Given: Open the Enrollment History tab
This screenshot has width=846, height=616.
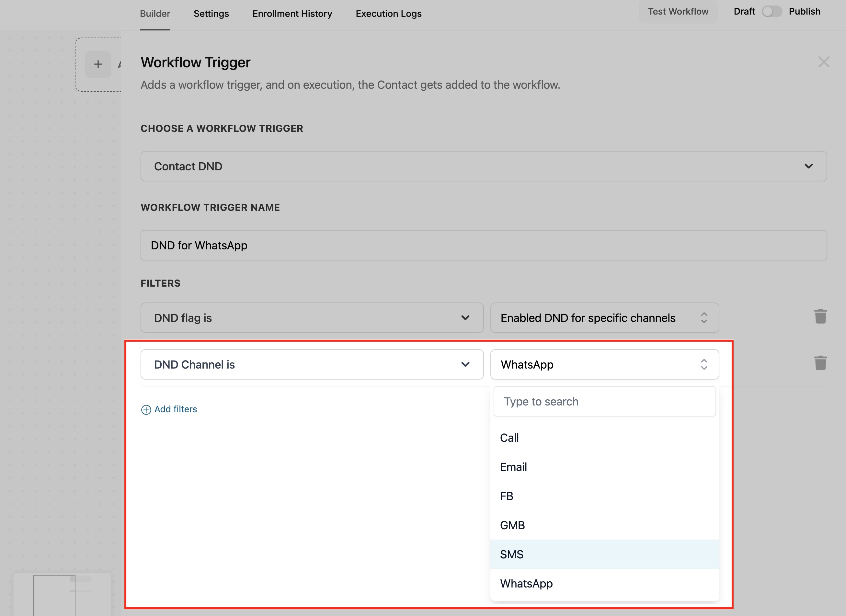Looking at the screenshot, I should 292,14.
